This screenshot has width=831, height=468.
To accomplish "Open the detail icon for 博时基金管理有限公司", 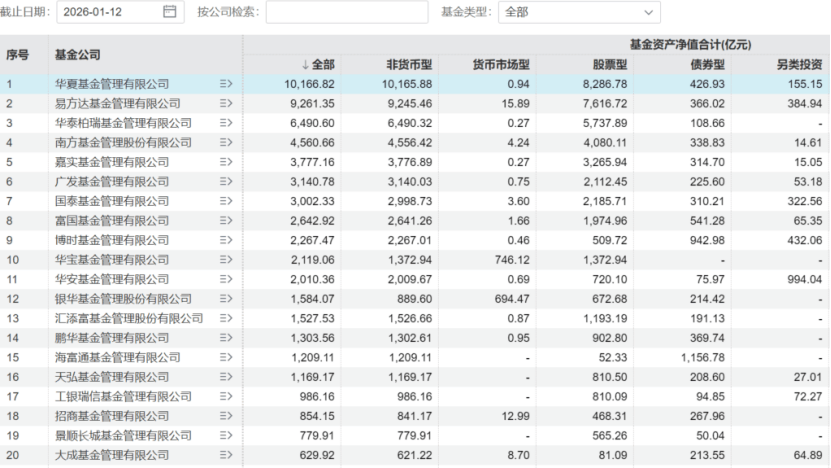I will (225, 240).
